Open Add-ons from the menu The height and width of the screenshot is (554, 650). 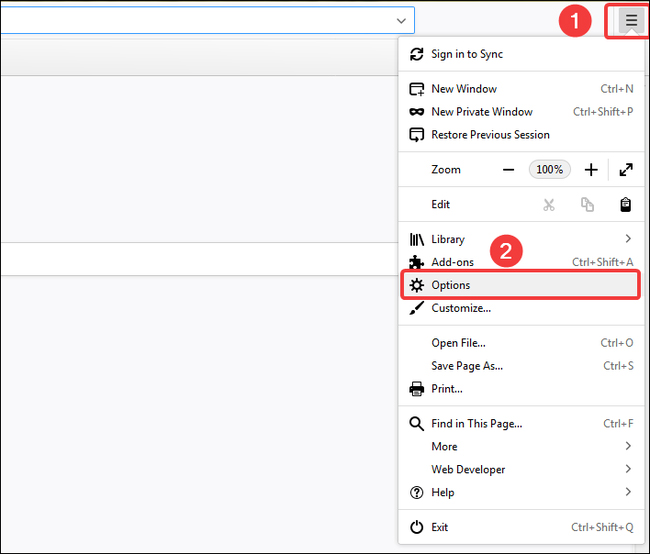coord(453,262)
